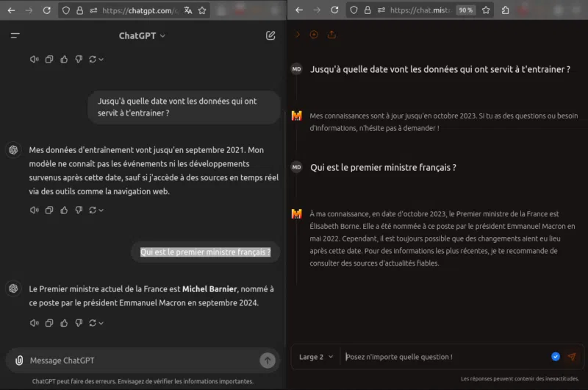Go forward in the ChatGPT browser window
Image resolution: width=588 pixels, height=390 pixels.
pos(29,10)
